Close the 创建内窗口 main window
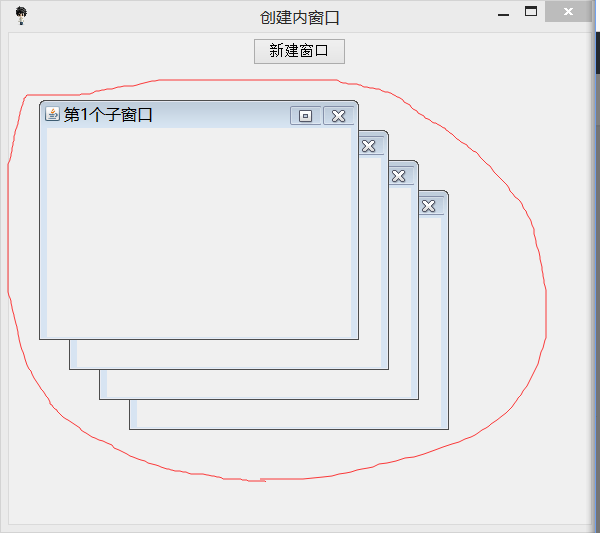 coord(568,11)
